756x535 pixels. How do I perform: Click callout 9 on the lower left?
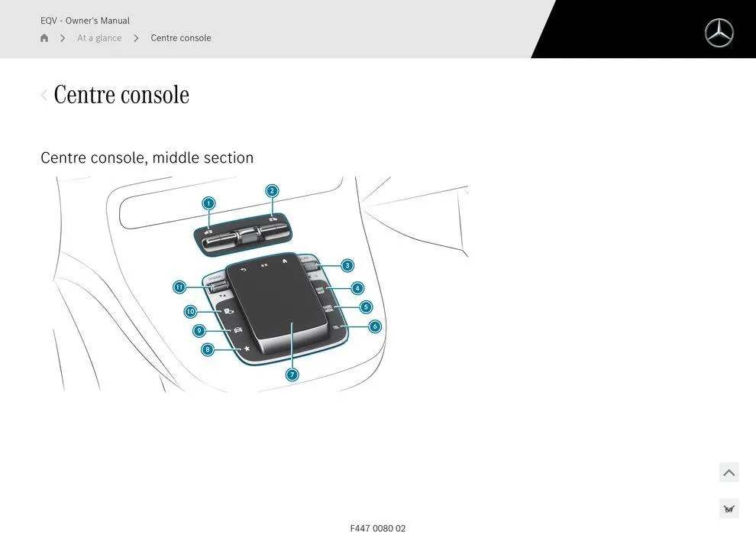point(199,330)
